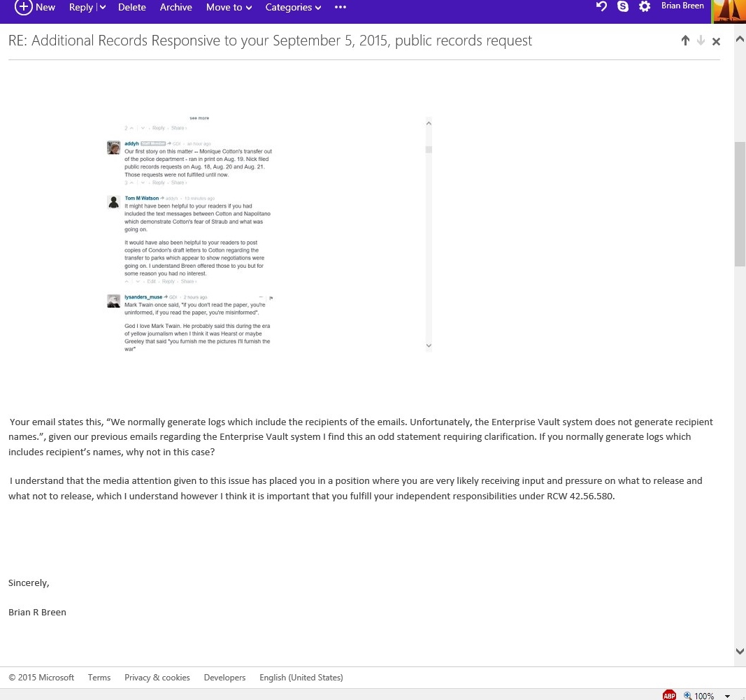Click Archive in the toolbar
This screenshot has width=746, height=700.
pos(175,7)
